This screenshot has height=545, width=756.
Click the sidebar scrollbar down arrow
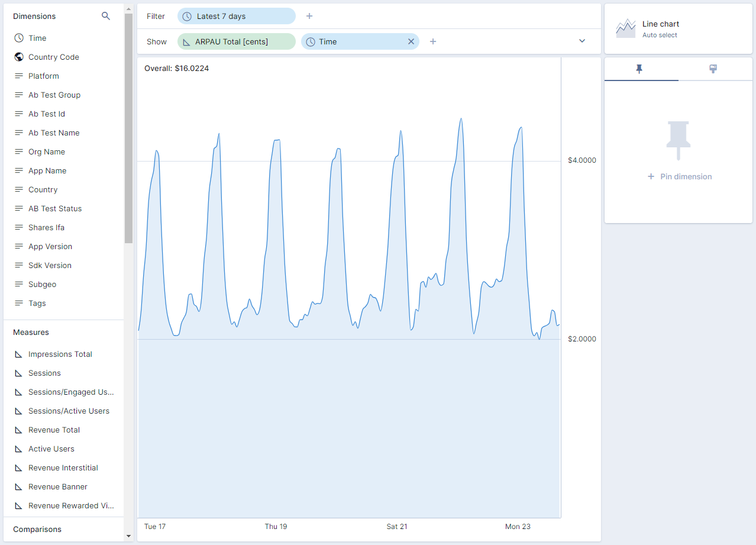128,537
